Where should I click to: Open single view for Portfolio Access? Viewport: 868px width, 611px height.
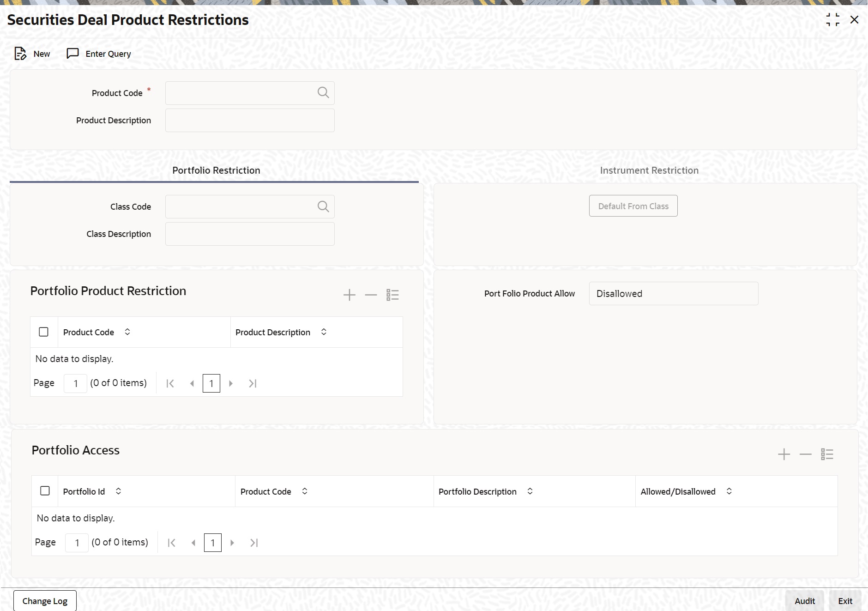pyautogui.click(x=827, y=454)
